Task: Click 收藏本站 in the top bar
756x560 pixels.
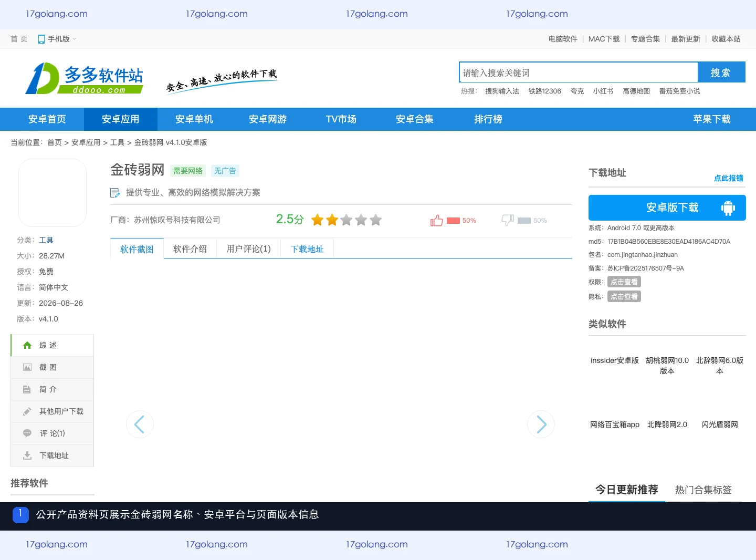Action: (726, 39)
